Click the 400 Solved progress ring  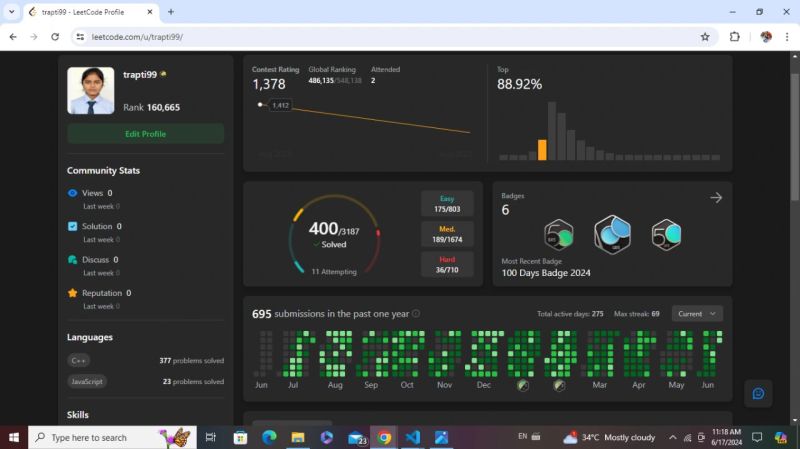[334, 235]
